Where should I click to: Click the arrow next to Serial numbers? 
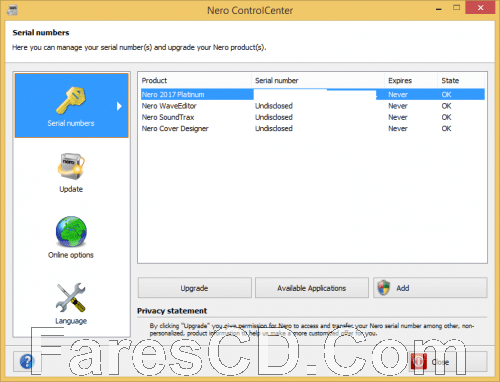pos(119,106)
